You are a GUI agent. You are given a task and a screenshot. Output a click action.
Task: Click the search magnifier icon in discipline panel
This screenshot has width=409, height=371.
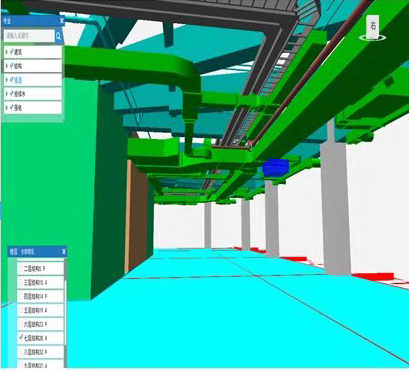click(58, 36)
